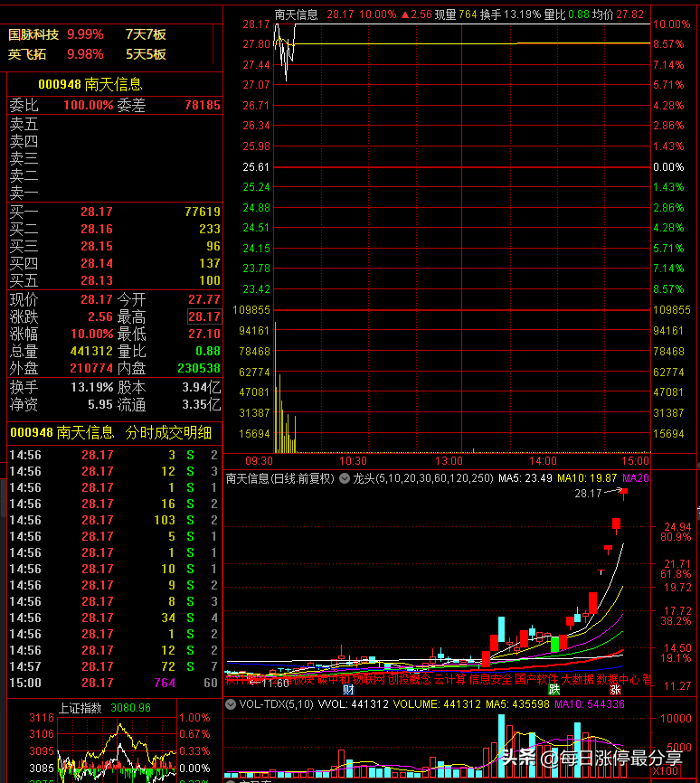
Task: Click the 大数据 concept tag
Action: click(x=578, y=679)
